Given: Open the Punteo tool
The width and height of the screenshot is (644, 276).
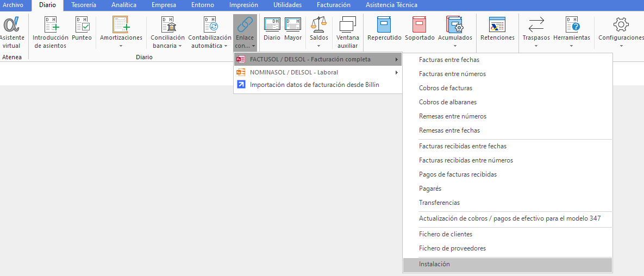Looking at the screenshot, I should [82, 24].
